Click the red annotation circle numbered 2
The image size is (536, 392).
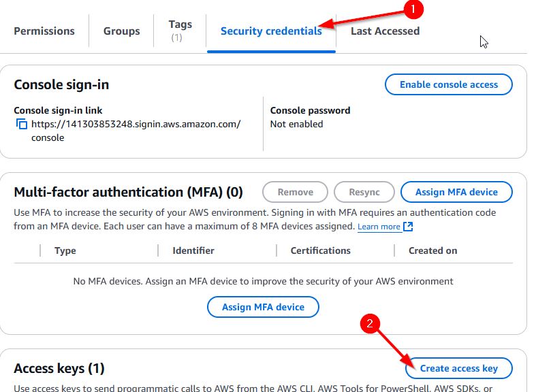coord(370,324)
